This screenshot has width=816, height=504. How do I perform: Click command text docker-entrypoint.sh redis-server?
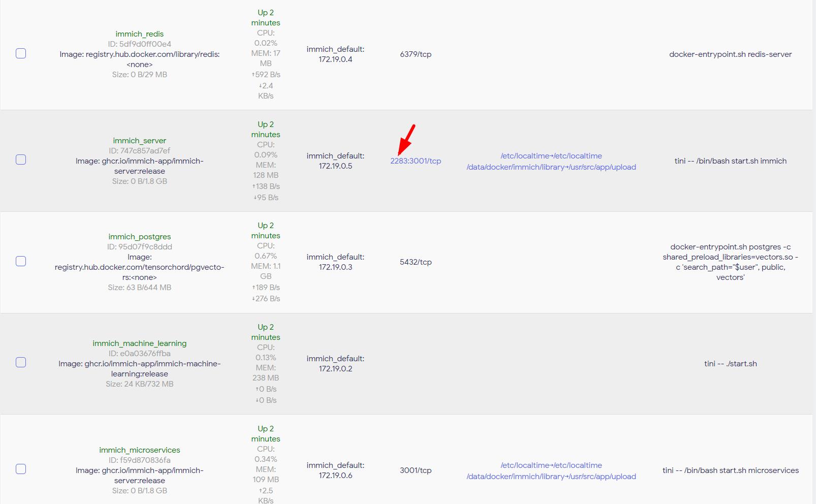[x=730, y=54]
